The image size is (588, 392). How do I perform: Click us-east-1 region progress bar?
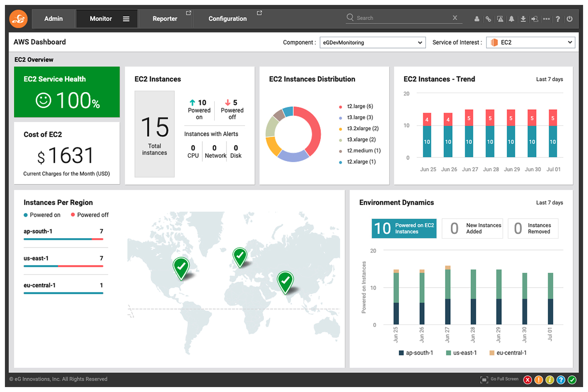click(x=63, y=266)
